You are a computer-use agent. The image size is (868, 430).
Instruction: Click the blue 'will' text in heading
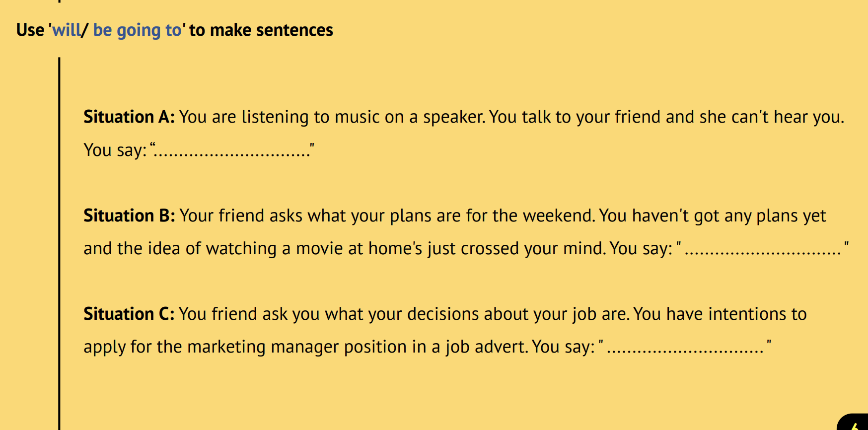point(67,30)
